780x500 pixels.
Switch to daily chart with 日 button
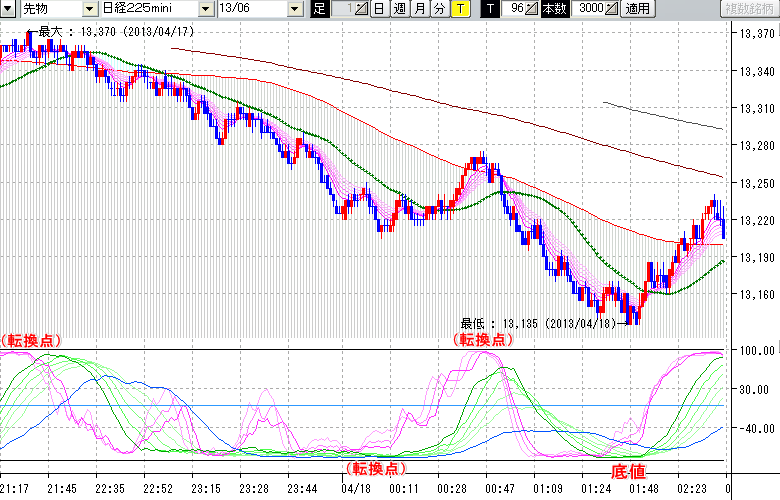[378, 9]
